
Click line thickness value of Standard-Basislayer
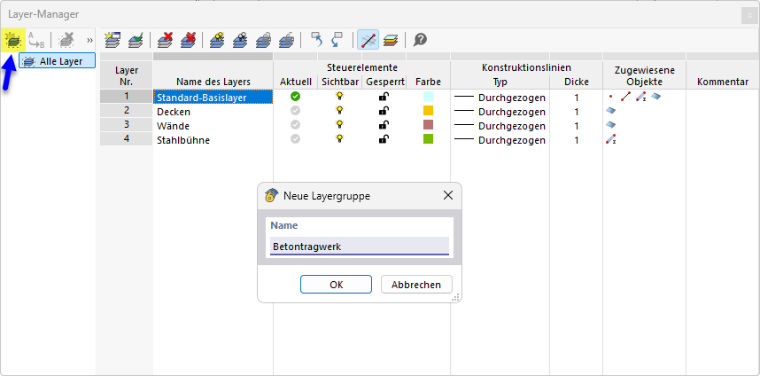(576, 97)
